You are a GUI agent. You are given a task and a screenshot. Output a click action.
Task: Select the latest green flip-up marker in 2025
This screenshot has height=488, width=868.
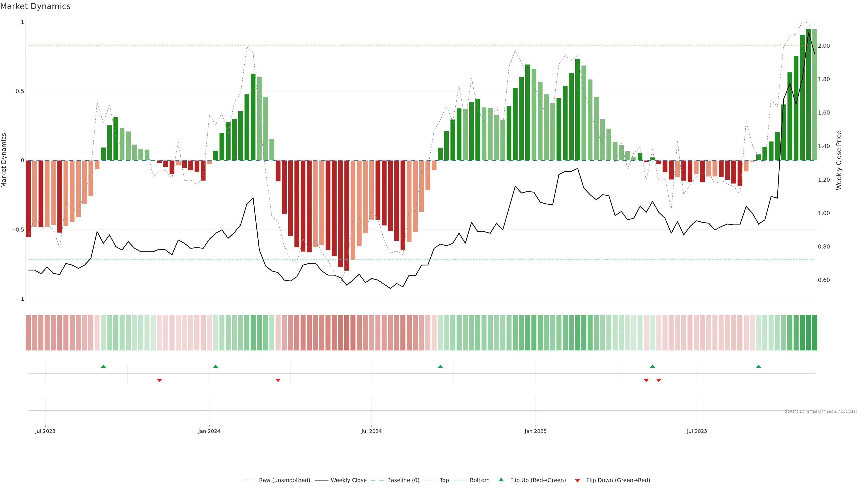click(x=759, y=366)
